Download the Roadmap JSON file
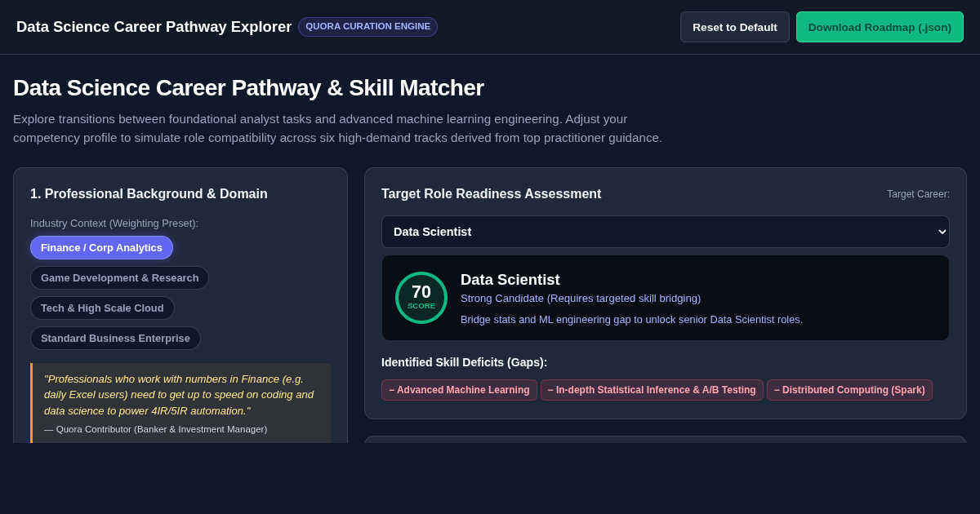The image size is (980, 514). 880,27
